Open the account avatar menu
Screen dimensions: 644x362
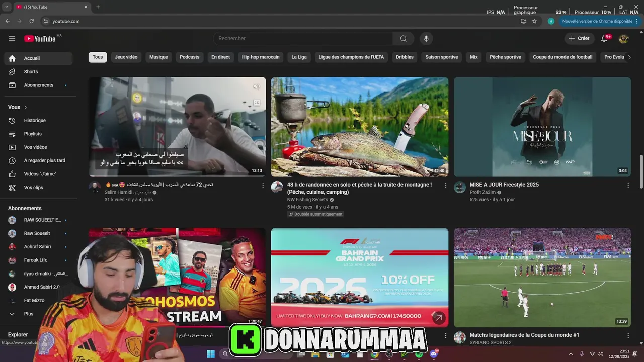tap(623, 38)
